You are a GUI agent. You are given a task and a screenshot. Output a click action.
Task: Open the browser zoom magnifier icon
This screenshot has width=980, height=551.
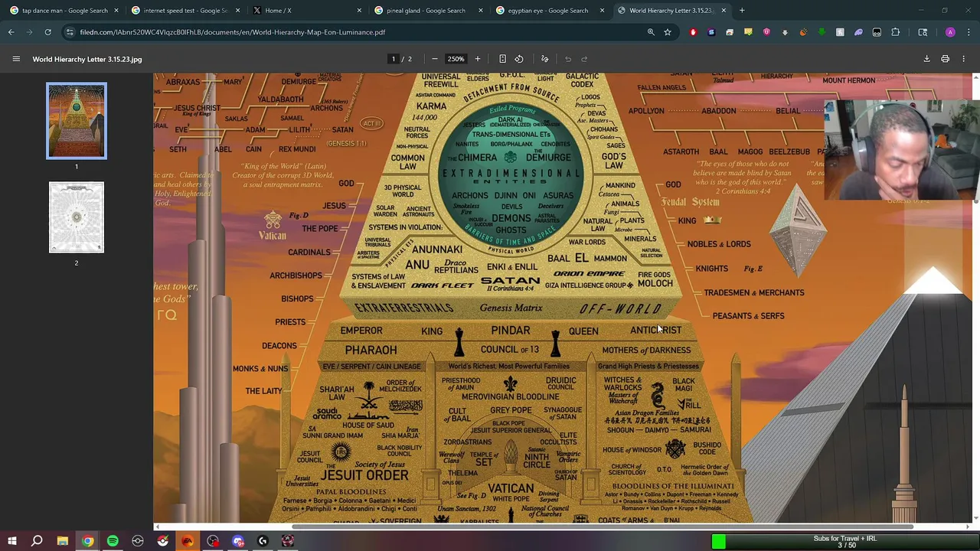tap(651, 32)
